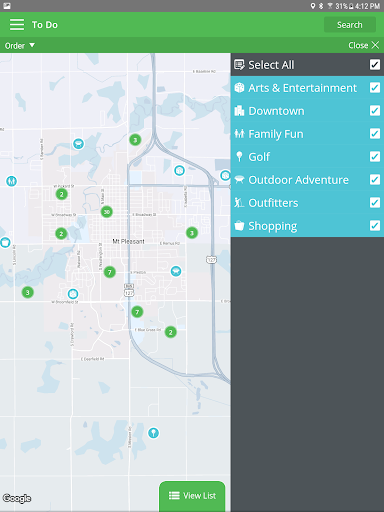Toggle the Select All checkbox

tap(375, 64)
